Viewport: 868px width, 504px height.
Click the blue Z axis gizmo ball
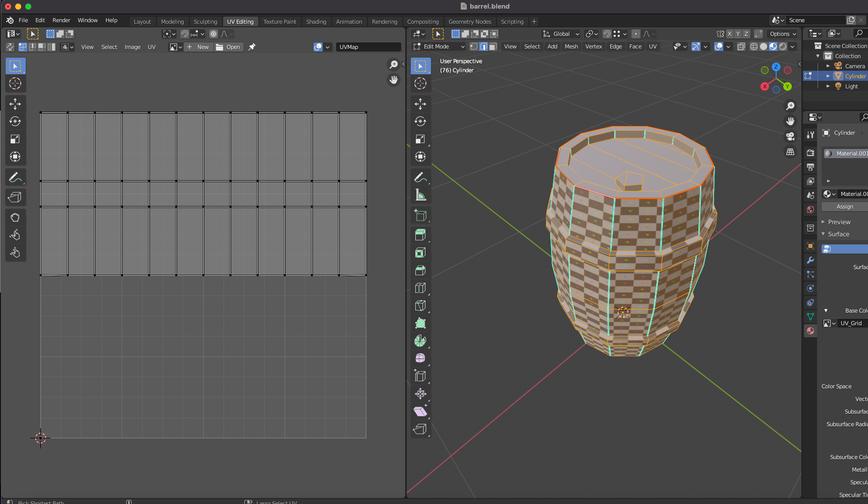[x=776, y=67]
